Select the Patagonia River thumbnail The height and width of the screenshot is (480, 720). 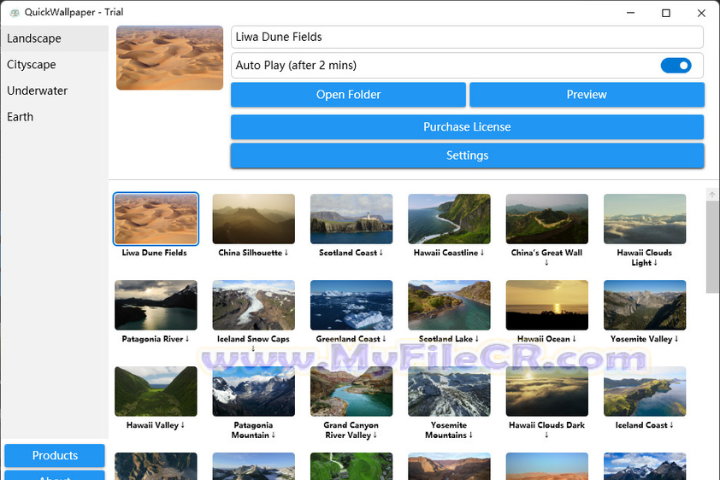pos(156,305)
